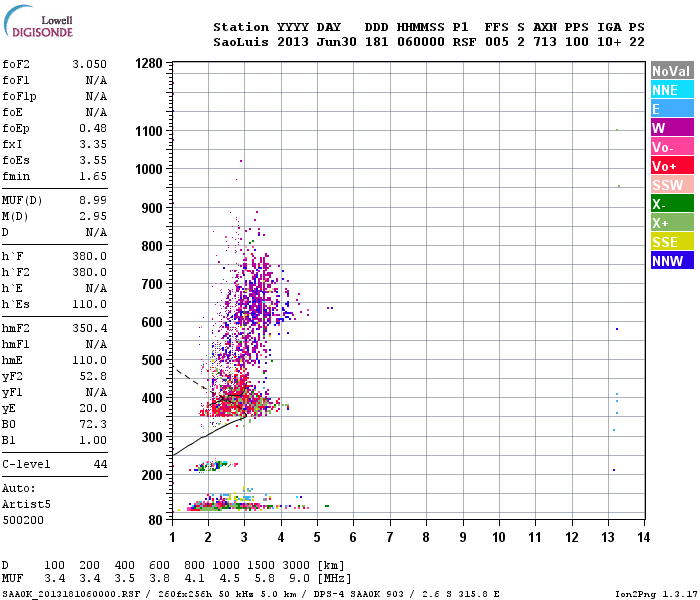Click the SAA0K_2013181060000.RSF file name

click(x=71, y=594)
